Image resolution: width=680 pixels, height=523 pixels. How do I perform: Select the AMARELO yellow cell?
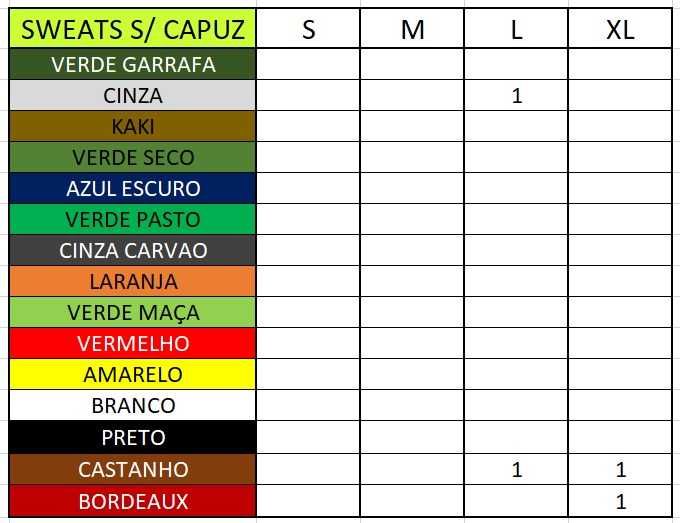tap(133, 374)
